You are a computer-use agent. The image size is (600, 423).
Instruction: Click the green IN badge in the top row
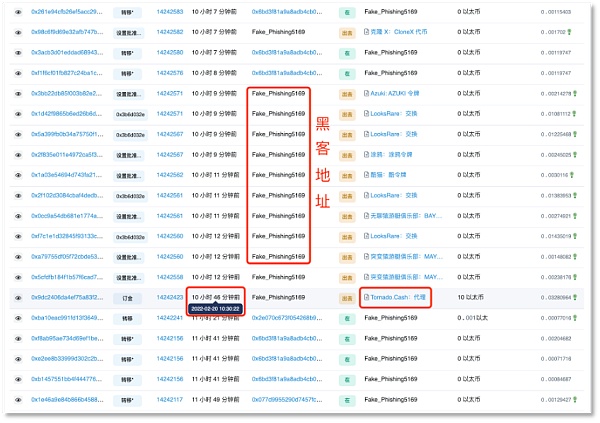347,11
